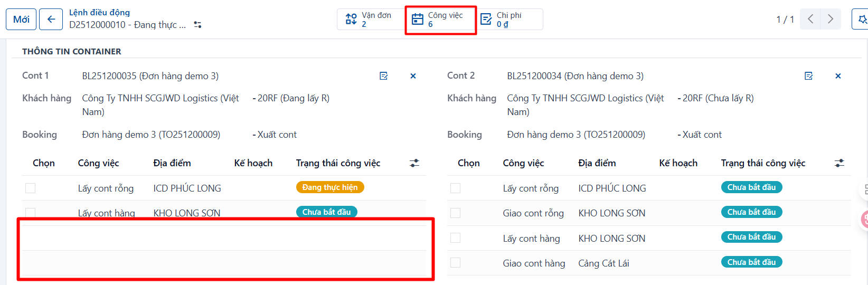Screen dimensions: 868x285
Task: Check Cont 2 Giao cont hàng row
Action: coord(455,263)
